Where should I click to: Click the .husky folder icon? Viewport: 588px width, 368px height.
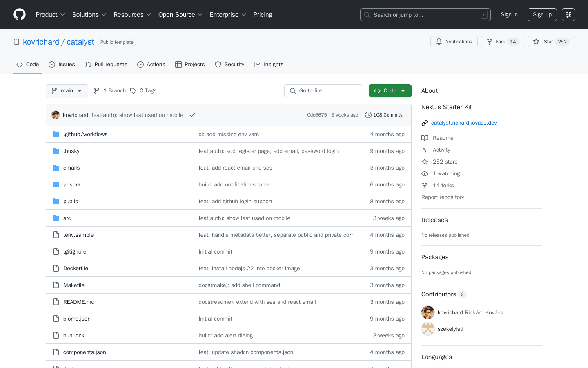[x=56, y=151]
